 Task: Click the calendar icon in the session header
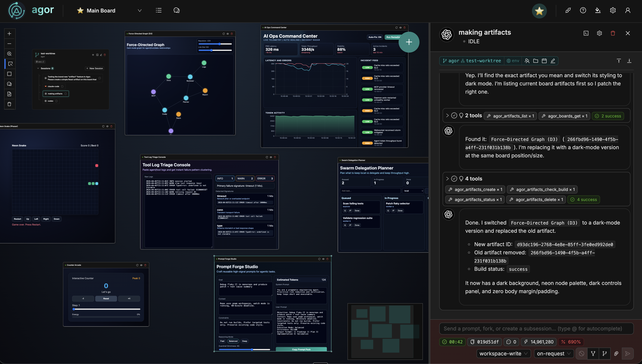click(x=544, y=61)
